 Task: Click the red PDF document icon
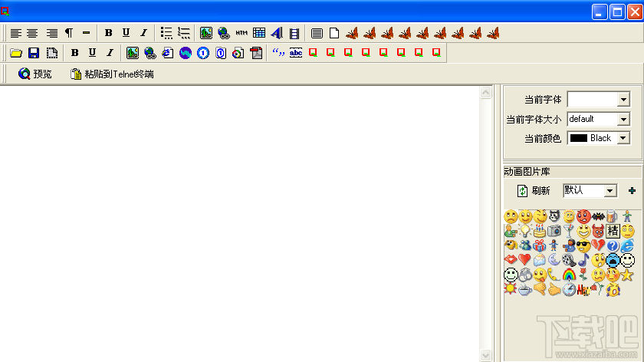(x=256, y=53)
